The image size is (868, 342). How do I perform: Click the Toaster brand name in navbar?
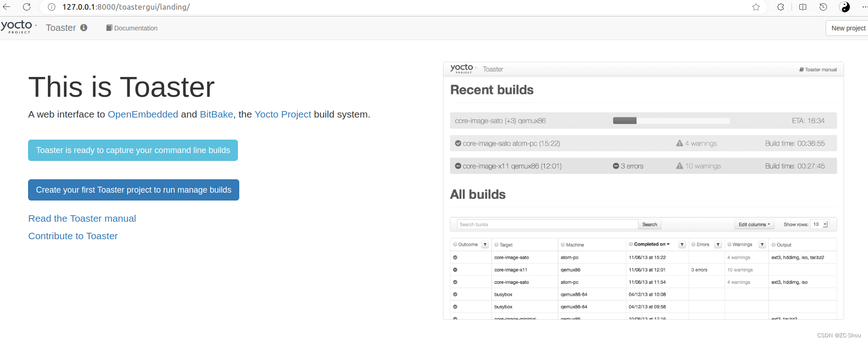(61, 28)
